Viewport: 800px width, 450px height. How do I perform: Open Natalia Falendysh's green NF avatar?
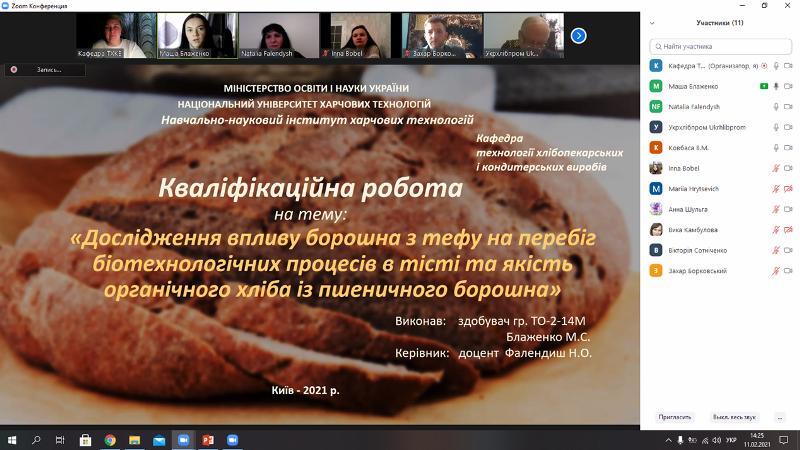656,106
